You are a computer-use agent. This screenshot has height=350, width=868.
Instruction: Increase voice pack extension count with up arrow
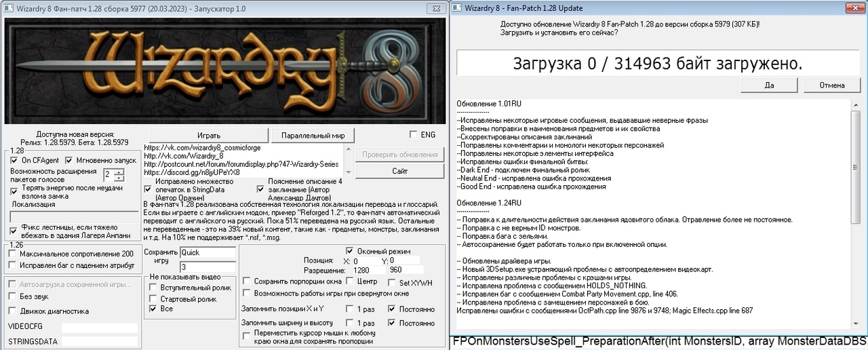(x=119, y=171)
